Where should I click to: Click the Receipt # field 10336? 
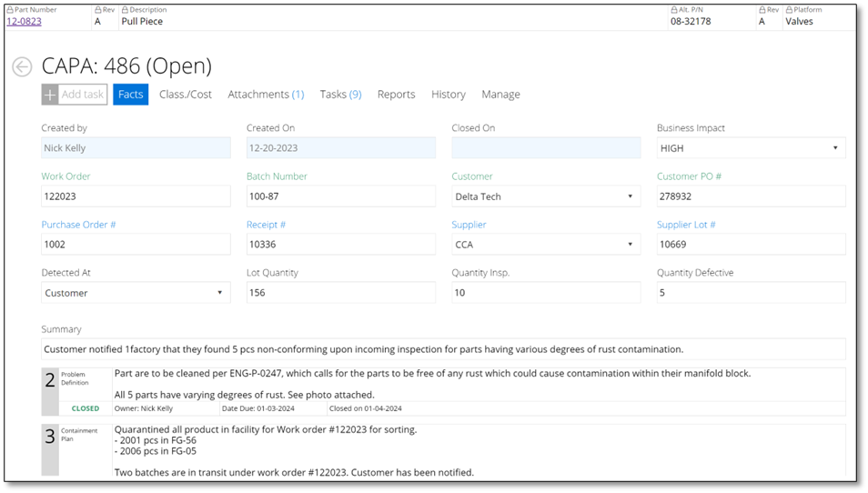[341, 245]
